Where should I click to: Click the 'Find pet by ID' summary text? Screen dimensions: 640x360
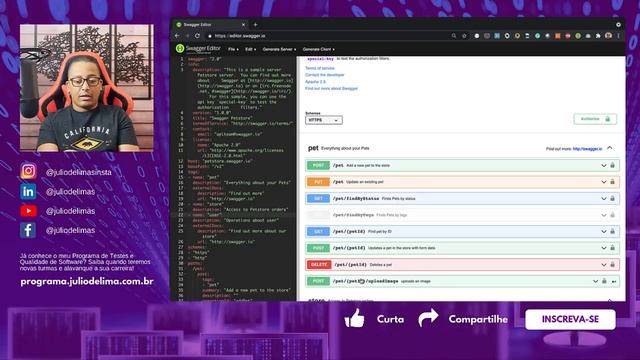[380, 231]
